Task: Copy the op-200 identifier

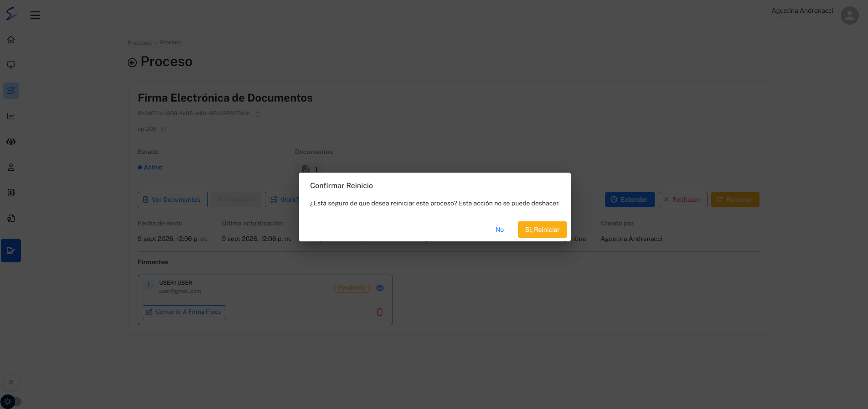Action: pos(164,129)
